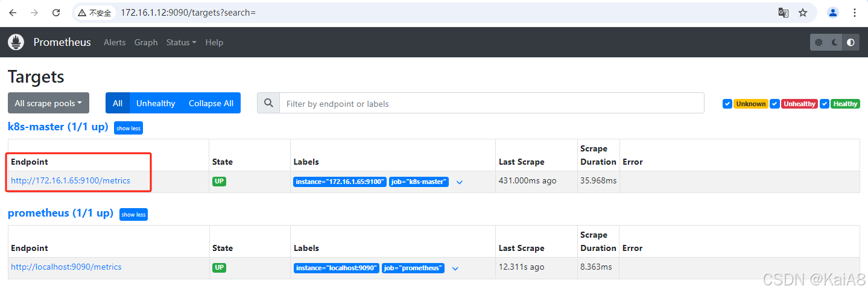The image size is (868, 295).
Task: Click the UP state of k8s-master
Action: click(220, 181)
